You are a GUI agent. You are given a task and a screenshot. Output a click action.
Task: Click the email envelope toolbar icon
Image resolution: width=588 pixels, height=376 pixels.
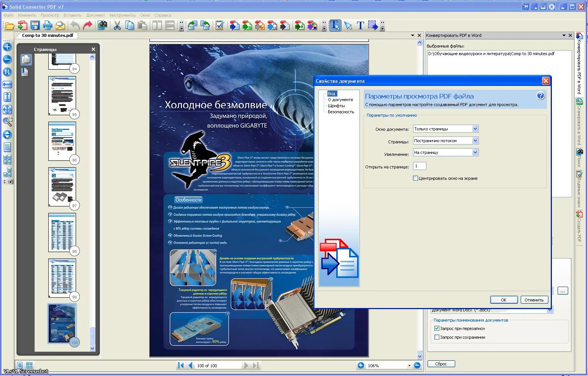click(x=60, y=25)
